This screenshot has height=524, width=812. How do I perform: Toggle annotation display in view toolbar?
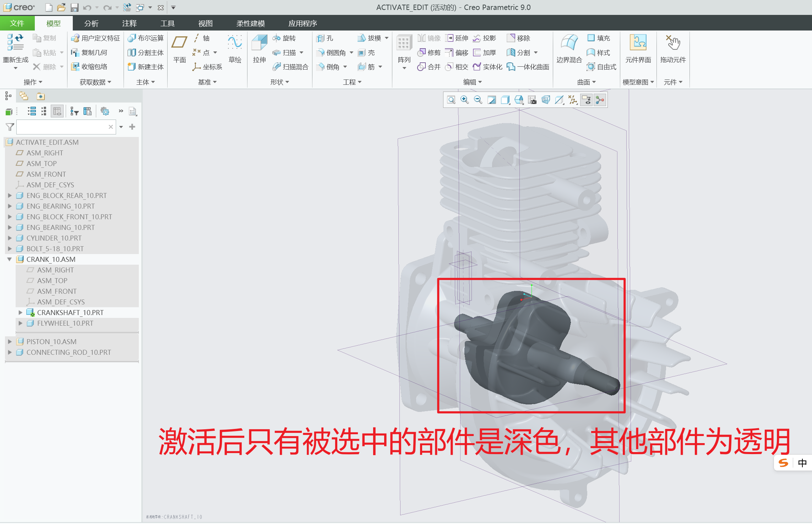[586, 100]
